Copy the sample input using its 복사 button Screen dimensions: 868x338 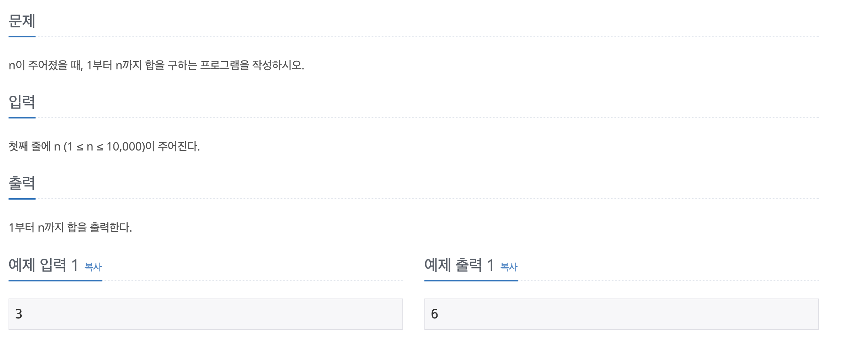(92, 267)
